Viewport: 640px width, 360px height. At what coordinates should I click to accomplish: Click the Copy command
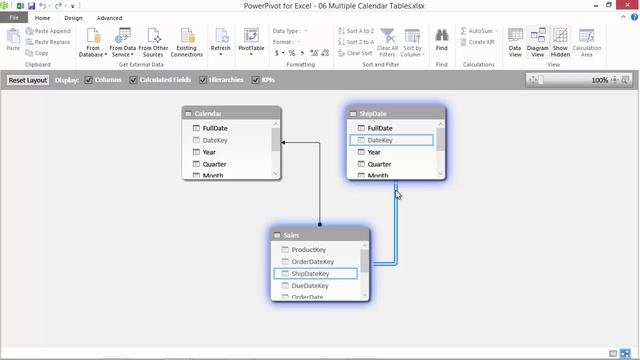coord(37,53)
